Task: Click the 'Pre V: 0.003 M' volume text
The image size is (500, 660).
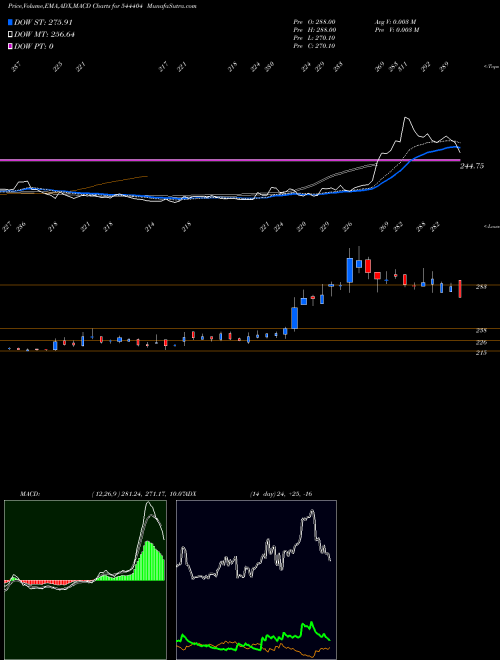Action: (397, 30)
